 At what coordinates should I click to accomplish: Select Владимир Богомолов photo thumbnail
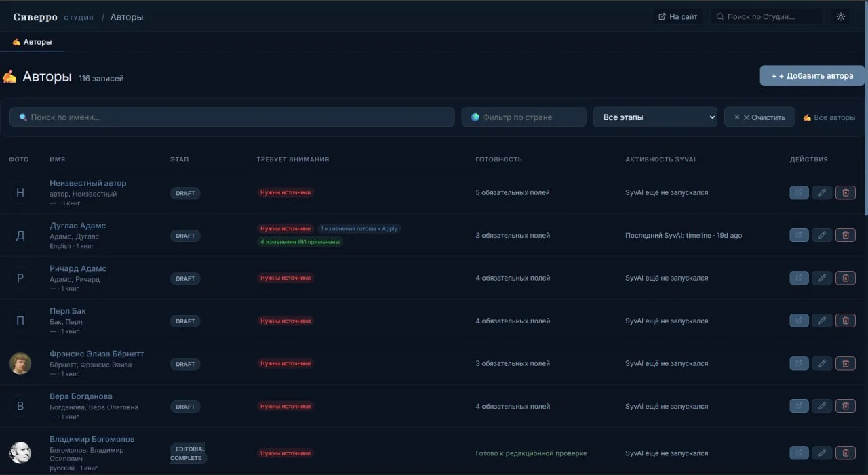[x=20, y=453]
